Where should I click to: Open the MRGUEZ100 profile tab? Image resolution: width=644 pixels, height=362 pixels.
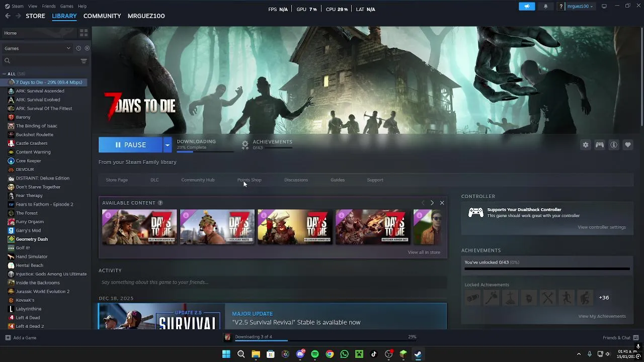(146, 16)
